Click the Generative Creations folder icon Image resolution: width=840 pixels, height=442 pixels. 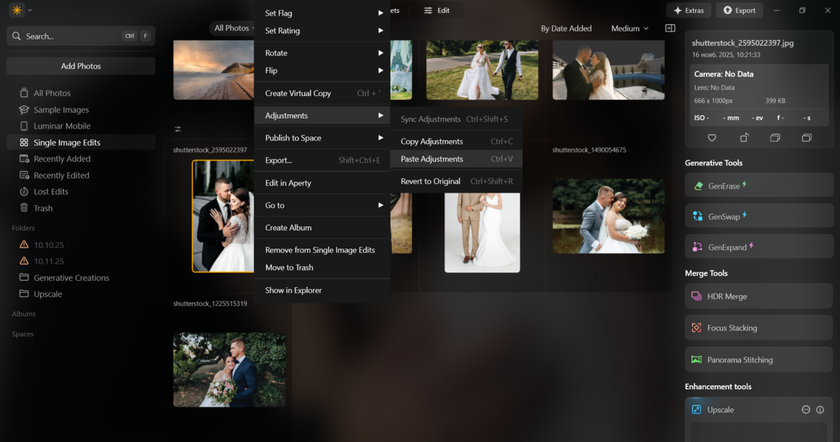tap(24, 277)
